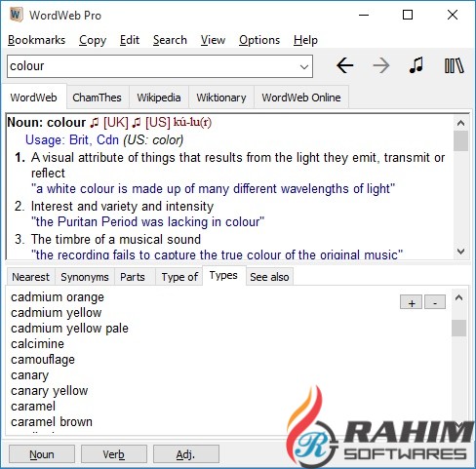Open the references books icon
The width and height of the screenshot is (476, 469).
454,65
